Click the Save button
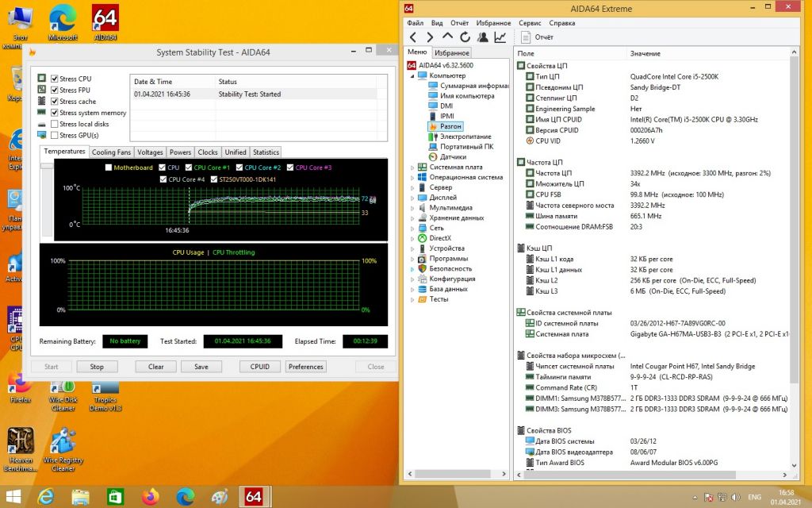Image resolution: width=812 pixels, height=508 pixels. [201, 367]
